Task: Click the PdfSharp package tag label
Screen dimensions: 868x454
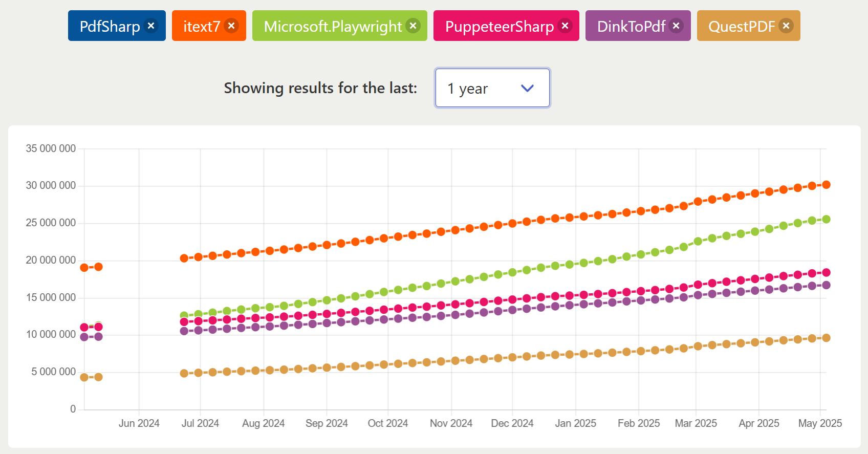Action: click(110, 26)
